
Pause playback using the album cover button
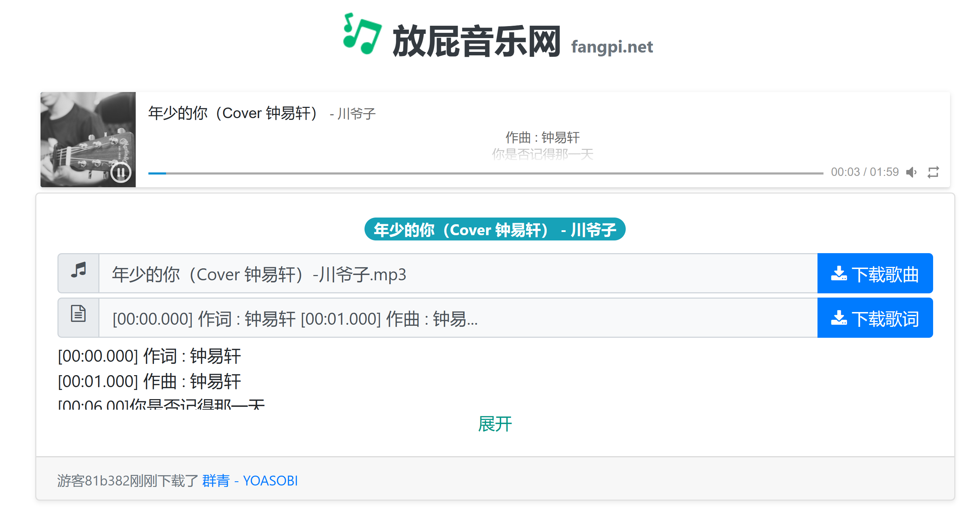(x=121, y=172)
